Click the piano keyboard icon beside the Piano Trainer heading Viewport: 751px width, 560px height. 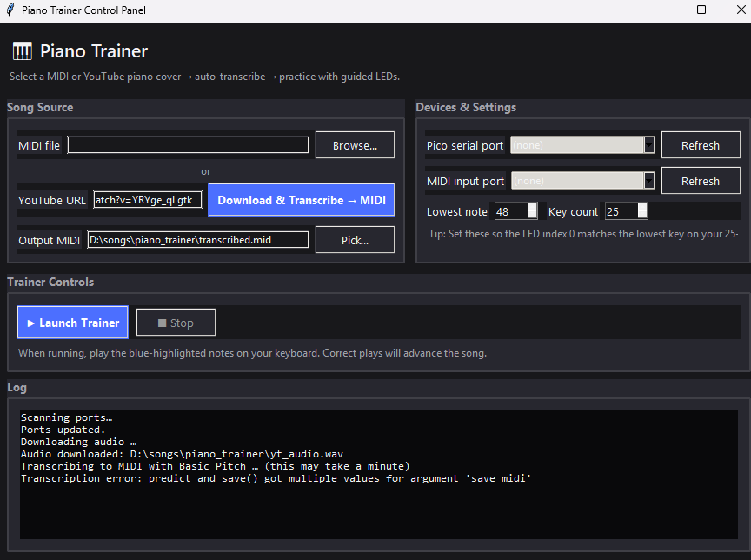pos(22,50)
